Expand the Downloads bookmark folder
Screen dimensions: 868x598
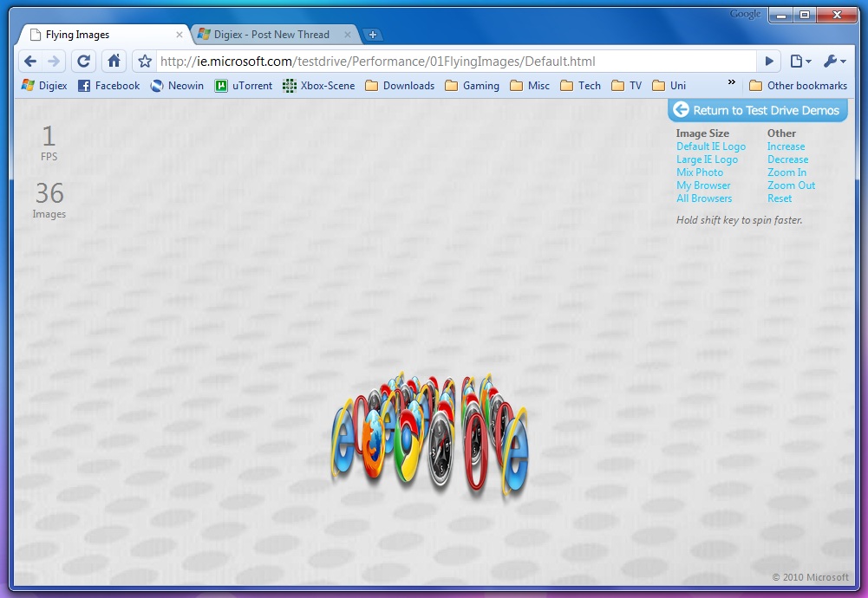[x=400, y=86]
